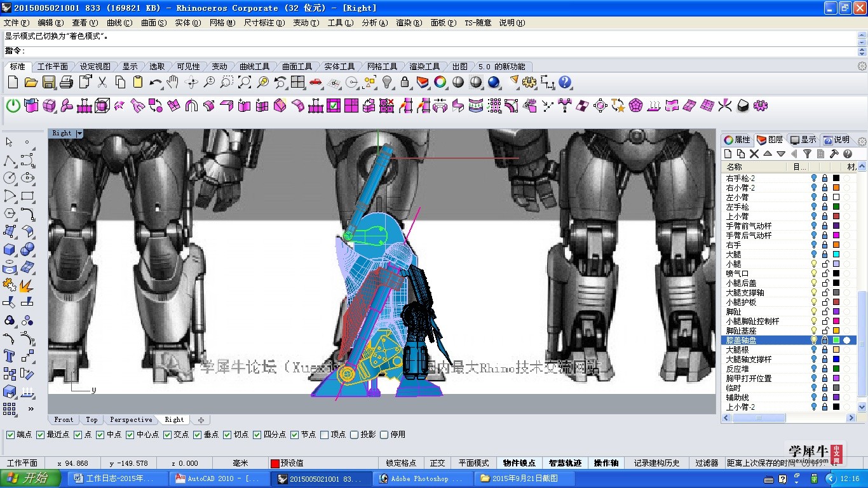The width and height of the screenshot is (868, 488).
Task: Click the Zoom Extents icon
Action: click(x=245, y=82)
